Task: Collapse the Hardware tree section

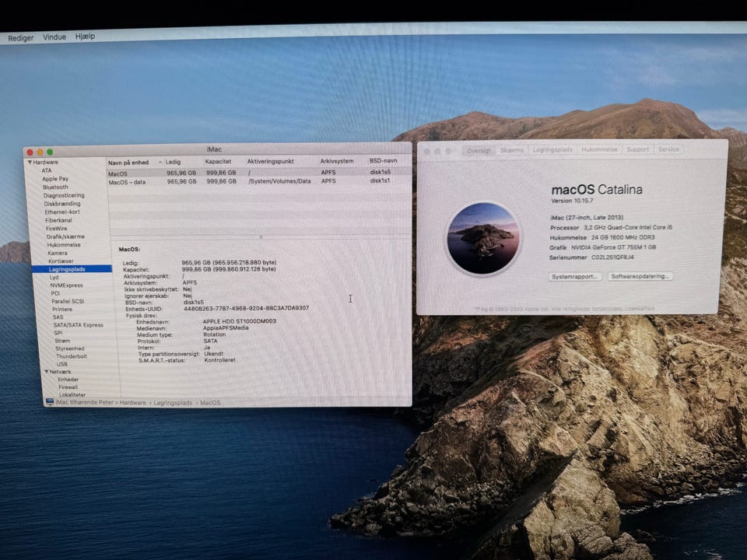Action: coord(30,163)
